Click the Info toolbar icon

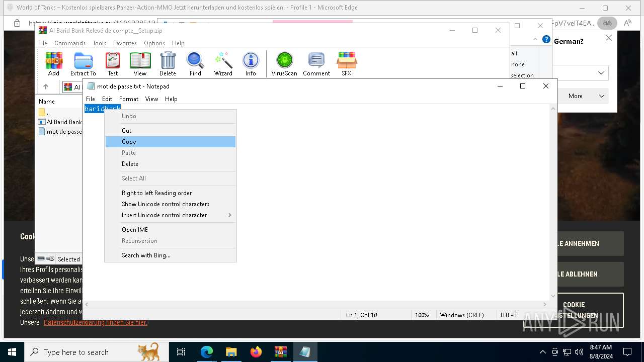pyautogui.click(x=251, y=64)
